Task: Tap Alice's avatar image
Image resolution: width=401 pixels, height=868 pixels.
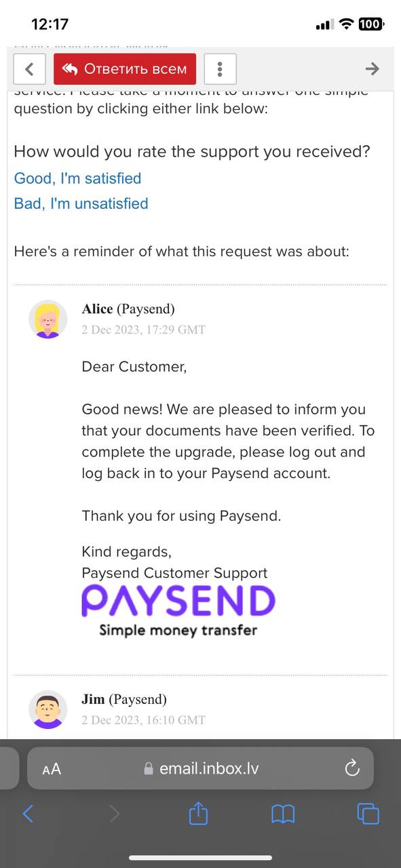Action: point(47,319)
